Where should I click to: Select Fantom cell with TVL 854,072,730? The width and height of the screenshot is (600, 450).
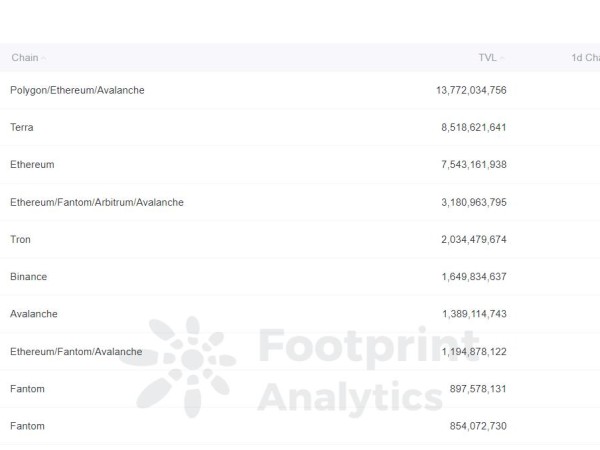27,426
